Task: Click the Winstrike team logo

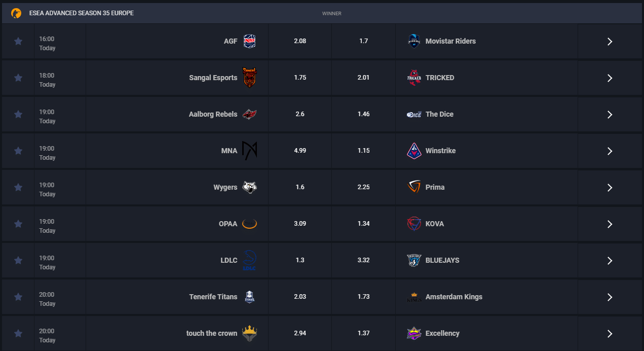Action: 414,151
